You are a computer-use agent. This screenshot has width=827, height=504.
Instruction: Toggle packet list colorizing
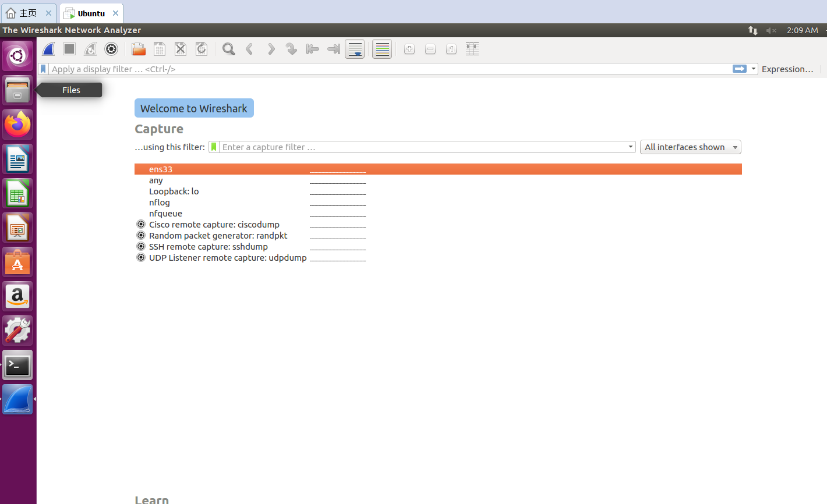(382, 49)
